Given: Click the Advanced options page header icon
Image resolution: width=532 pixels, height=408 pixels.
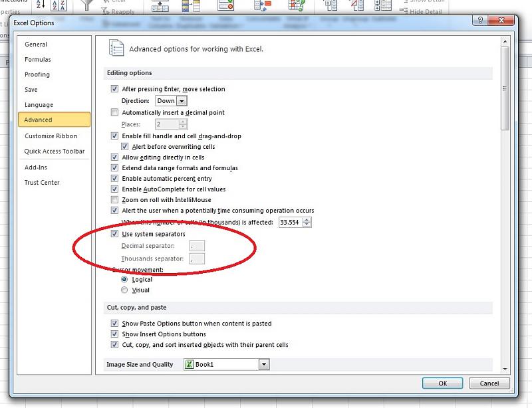Looking at the screenshot, I should point(116,48).
